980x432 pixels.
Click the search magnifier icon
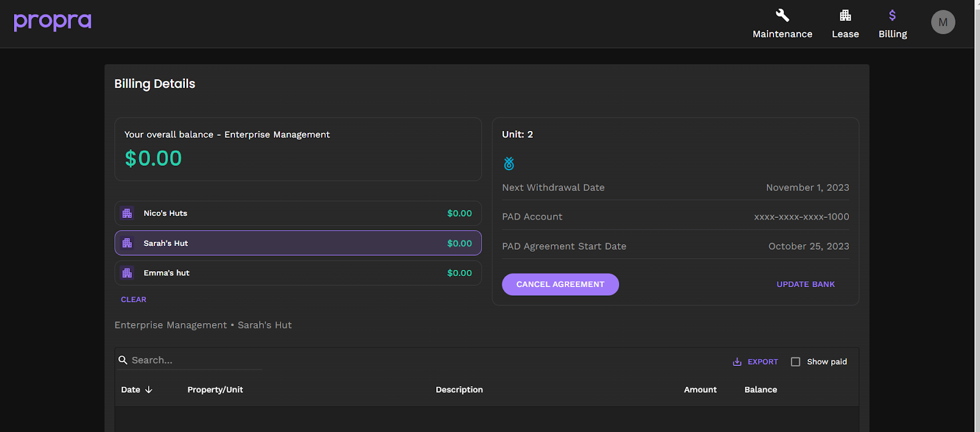point(123,360)
